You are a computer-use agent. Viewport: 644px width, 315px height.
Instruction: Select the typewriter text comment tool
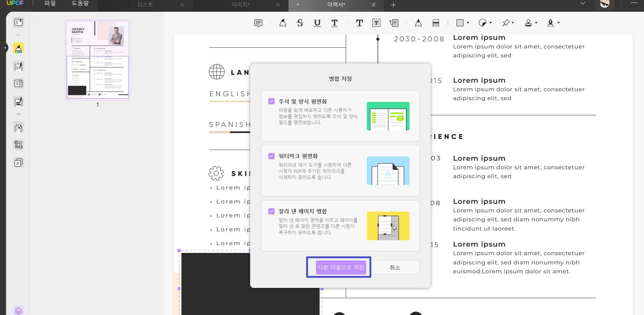(x=359, y=23)
